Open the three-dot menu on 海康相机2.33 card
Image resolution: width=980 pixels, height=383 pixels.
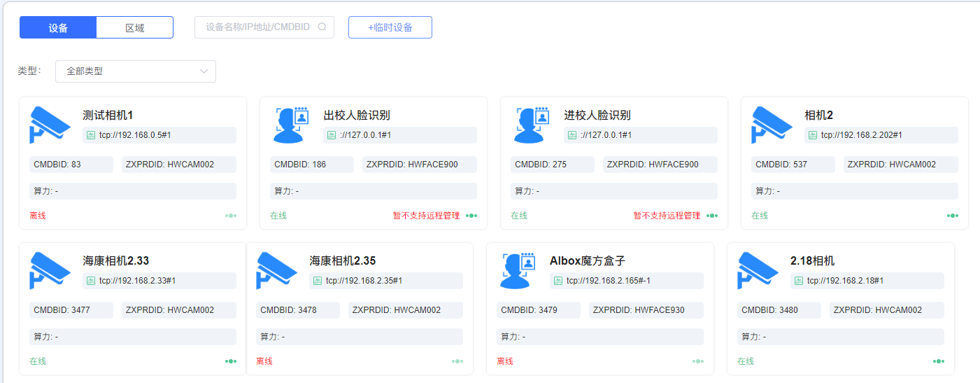[231, 361]
